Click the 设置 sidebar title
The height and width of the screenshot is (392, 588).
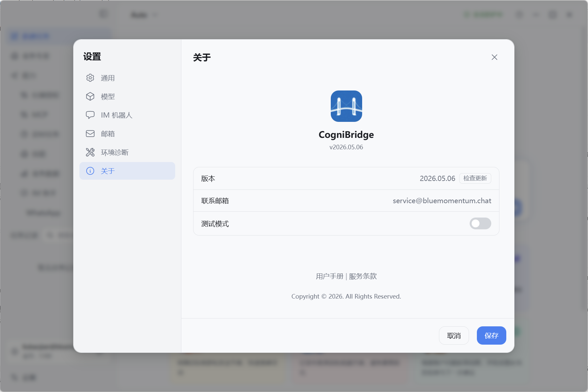click(x=92, y=57)
